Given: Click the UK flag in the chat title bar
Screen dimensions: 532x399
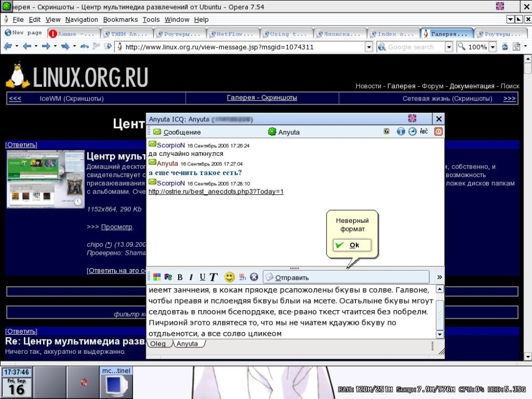Looking at the screenshot, I should [412, 119].
